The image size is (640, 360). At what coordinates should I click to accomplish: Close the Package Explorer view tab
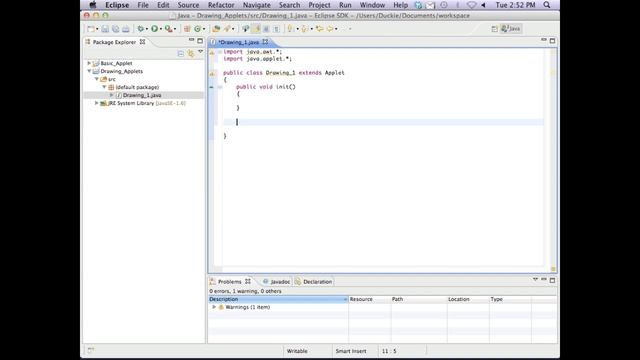142,42
